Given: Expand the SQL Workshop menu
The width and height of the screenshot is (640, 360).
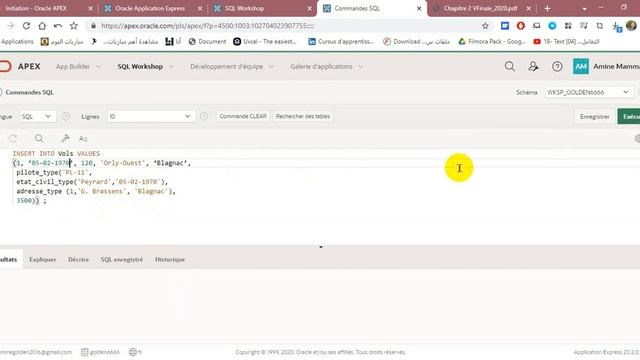Looking at the screenshot, I should 145,67.
